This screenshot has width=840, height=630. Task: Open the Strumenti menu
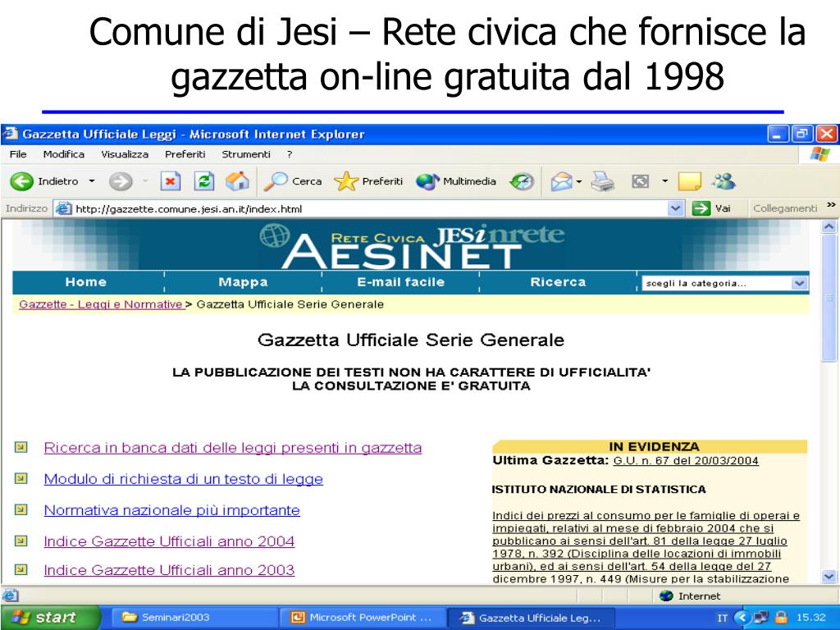tap(246, 154)
